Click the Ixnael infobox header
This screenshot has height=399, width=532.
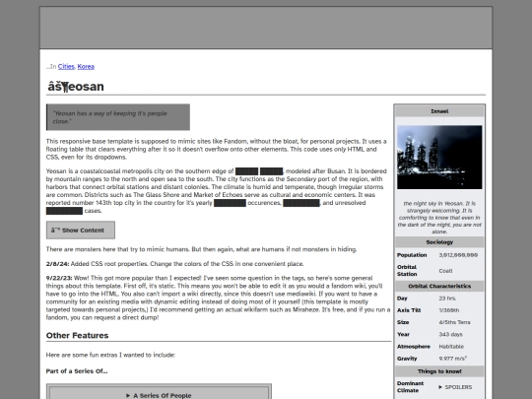[x=439, y=111]
